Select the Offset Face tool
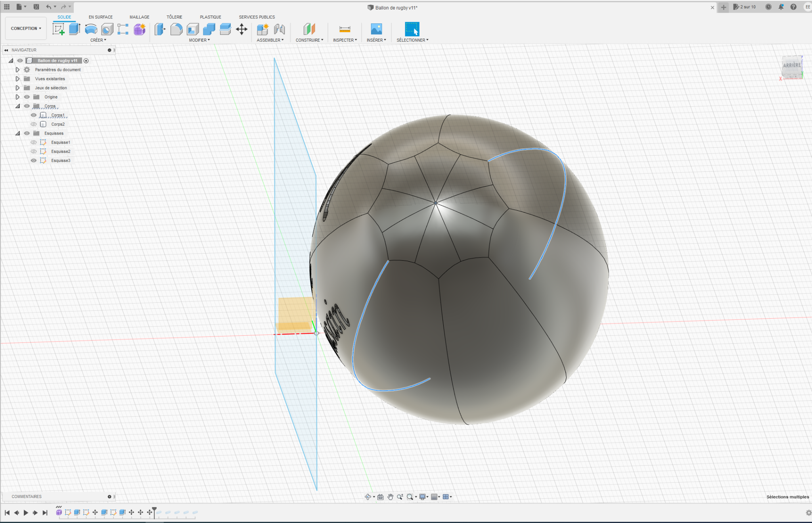The image size is (812, 523). pos(225,29)
